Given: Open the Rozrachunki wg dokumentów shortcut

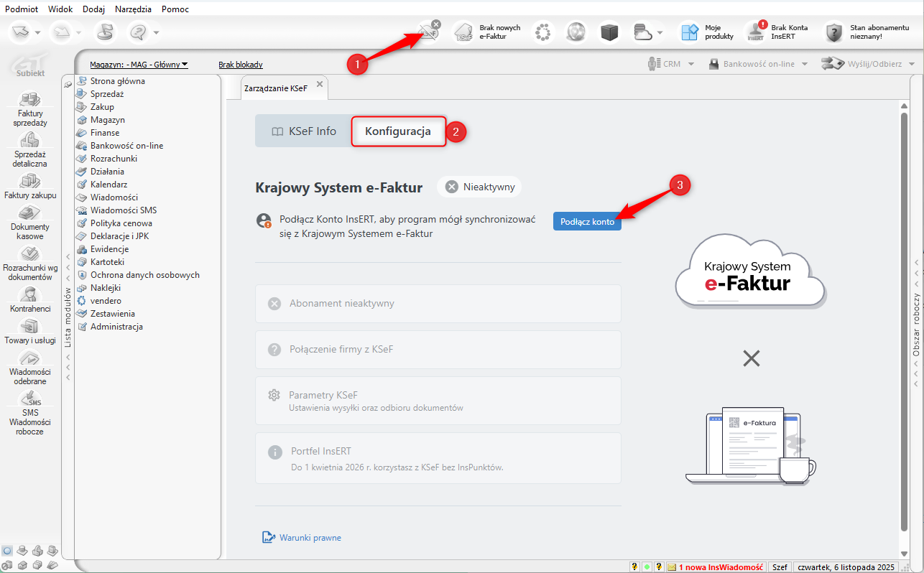Looking at the screenshot, I should (x=31, y=264).
